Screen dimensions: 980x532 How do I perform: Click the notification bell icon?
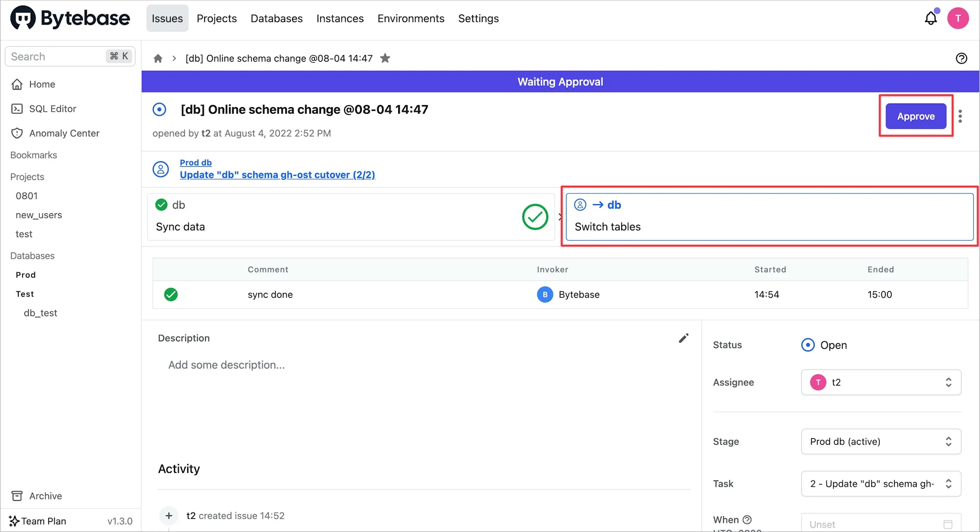click(930, 19)
